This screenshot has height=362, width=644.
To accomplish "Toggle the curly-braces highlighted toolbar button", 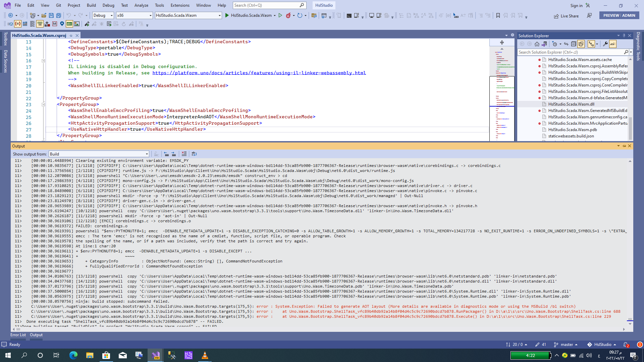I will [x=17, y=24].
